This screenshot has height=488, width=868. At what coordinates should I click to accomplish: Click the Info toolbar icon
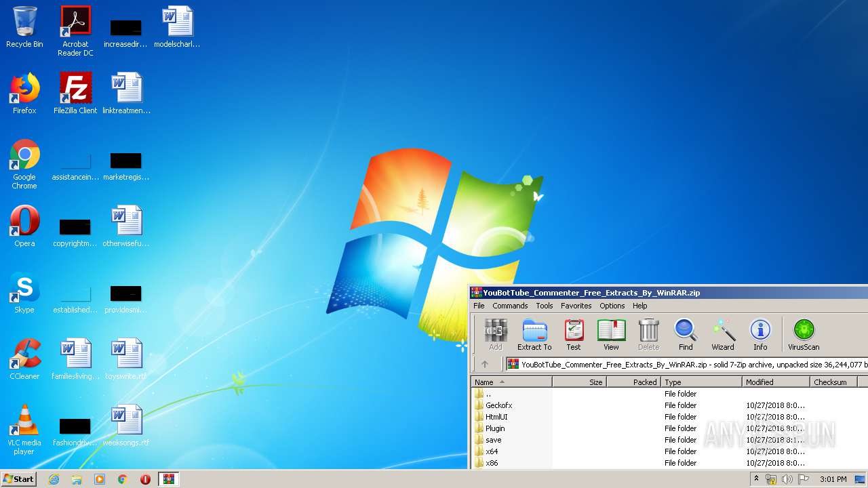point(760,335)
